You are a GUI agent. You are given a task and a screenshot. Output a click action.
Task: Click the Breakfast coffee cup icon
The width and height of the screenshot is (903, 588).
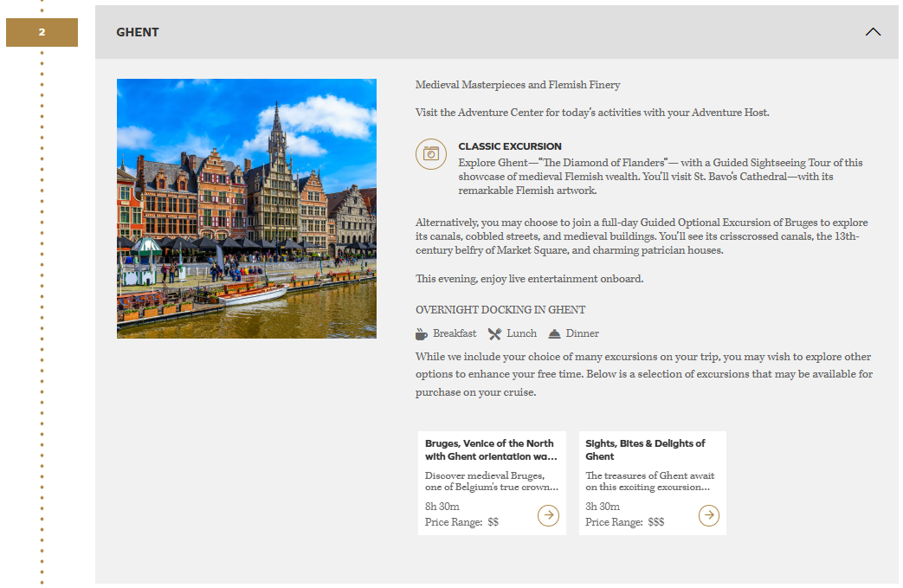tap(422, 334)
